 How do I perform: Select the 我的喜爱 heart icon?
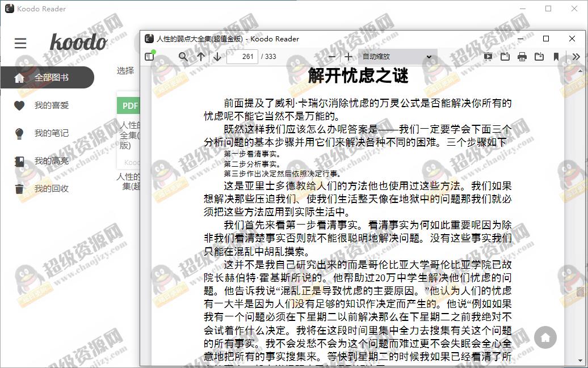20,105
